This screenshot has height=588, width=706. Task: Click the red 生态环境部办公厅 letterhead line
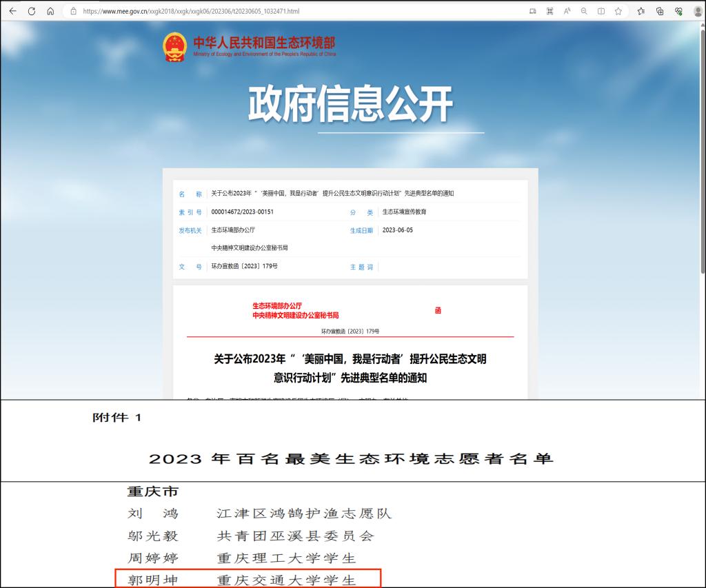point(277,305)
